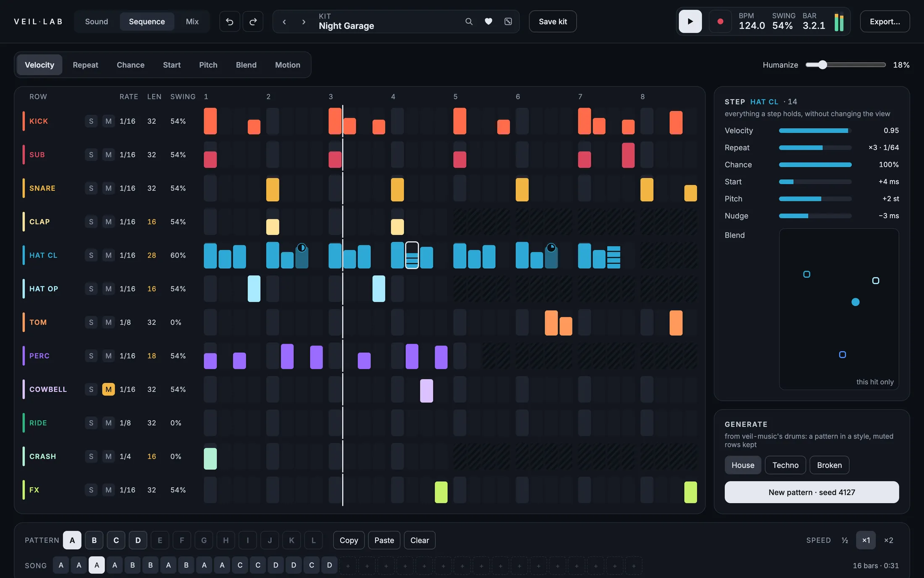This screenshot has width=924, height=578.
Task: Generate New pattern seed 4127
Action: pyautogui.click(x=812, y=492)
